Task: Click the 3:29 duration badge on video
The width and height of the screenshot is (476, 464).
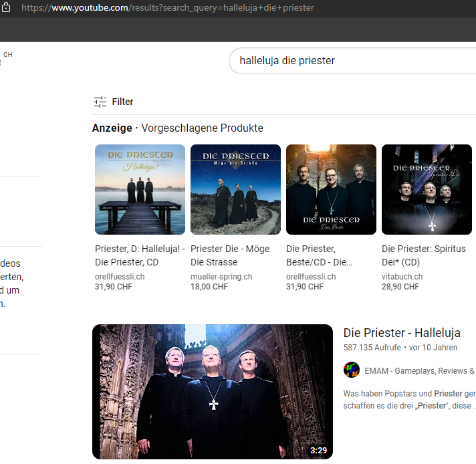Action: click(x=318, y=451)
